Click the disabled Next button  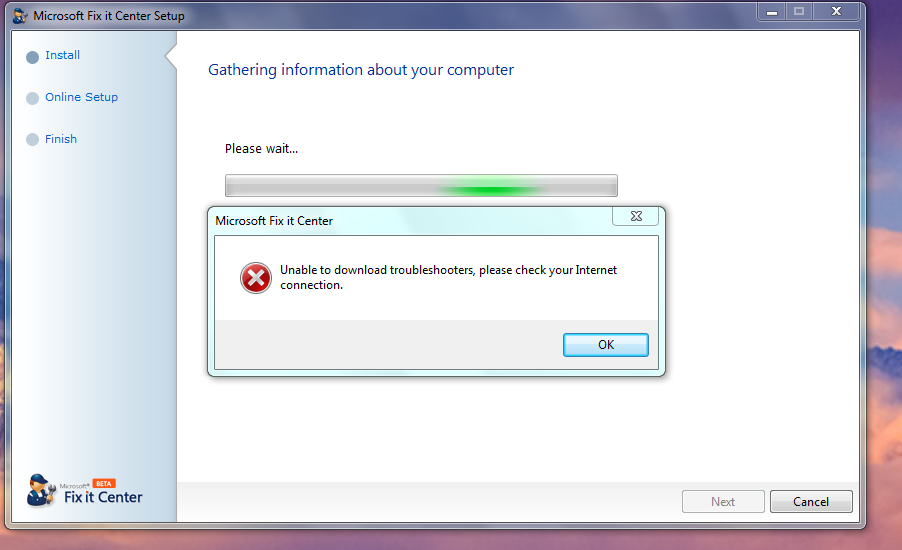coord(723,502)
